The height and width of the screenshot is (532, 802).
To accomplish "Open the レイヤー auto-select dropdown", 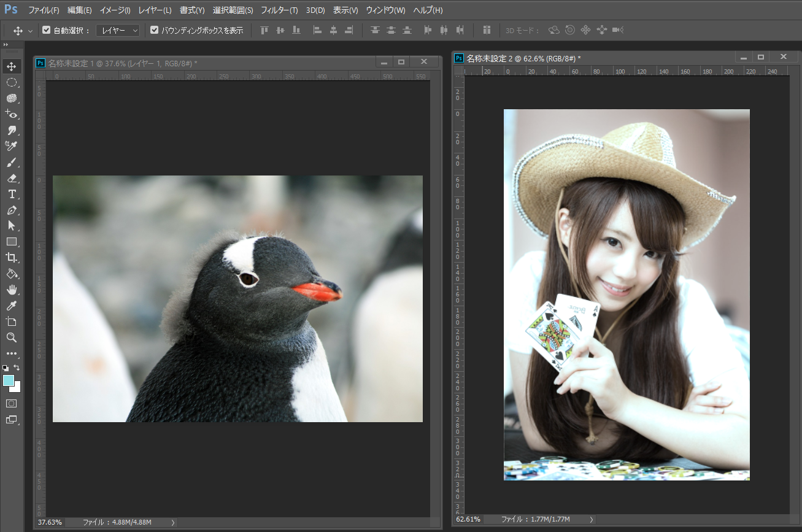I will [118, 30].
